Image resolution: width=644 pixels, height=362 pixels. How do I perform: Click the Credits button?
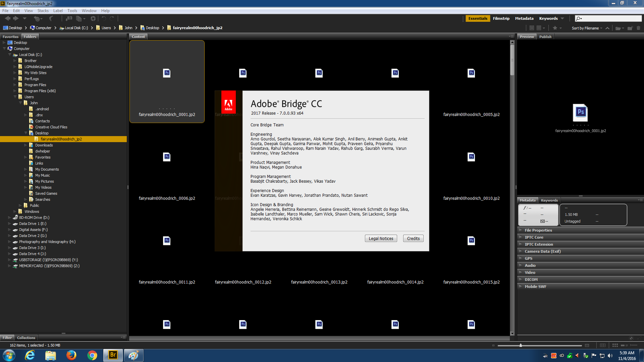[x=413, y=238]
